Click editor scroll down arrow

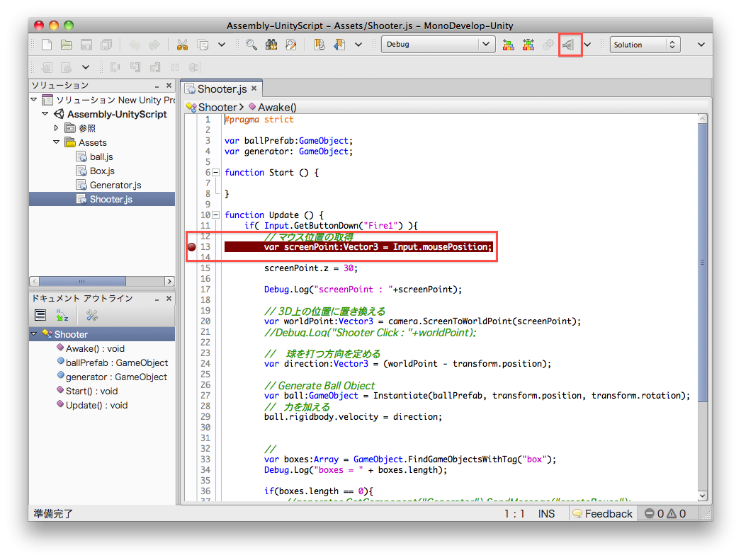[x=703, y=496]
